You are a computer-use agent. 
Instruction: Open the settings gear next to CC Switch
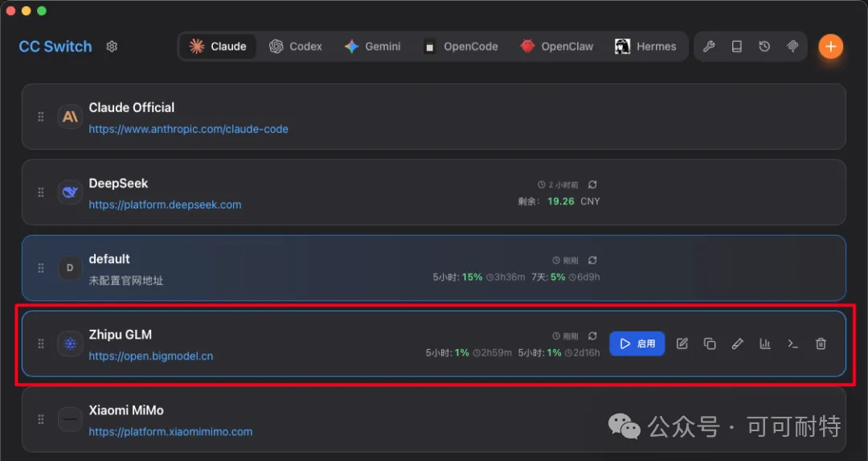tap(112, 47)
